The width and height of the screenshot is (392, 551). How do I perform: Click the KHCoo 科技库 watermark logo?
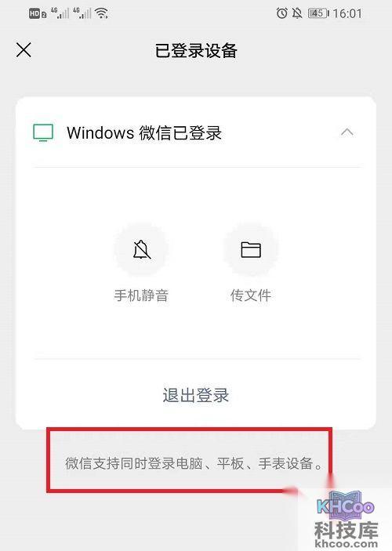click(x=347, y=519)
